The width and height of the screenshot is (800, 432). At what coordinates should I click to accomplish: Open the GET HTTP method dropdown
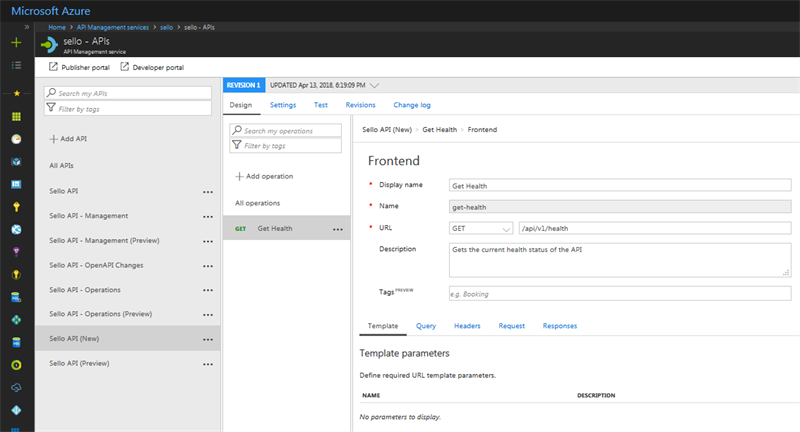[x=479, y=228]
